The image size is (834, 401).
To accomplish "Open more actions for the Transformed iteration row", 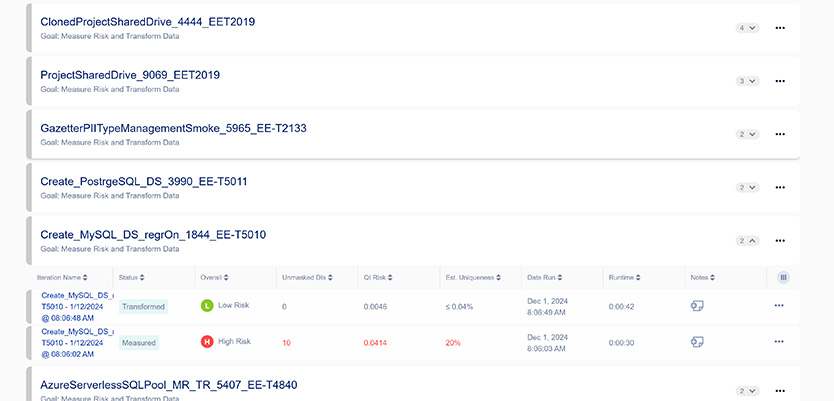I will pos(779,306).
